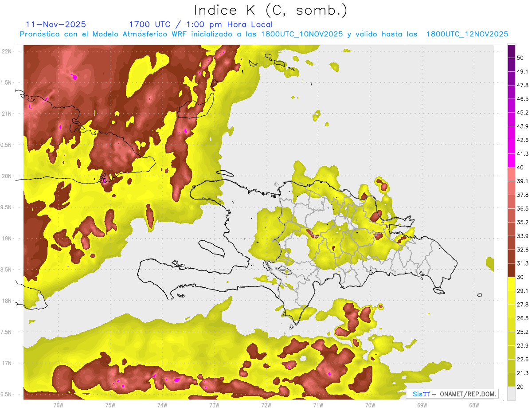Click the 'Pronostico con el Modelo Atmosferico WRF' line
The image size is (532, 411).
click(x=263, y=34)
